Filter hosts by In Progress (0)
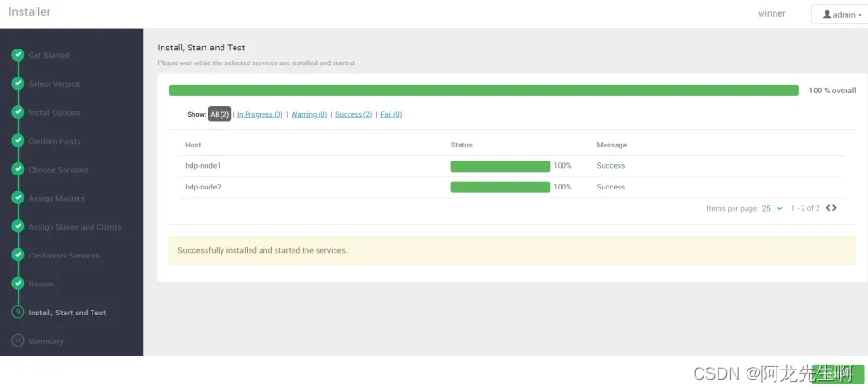868x391 pixels. 260,115
